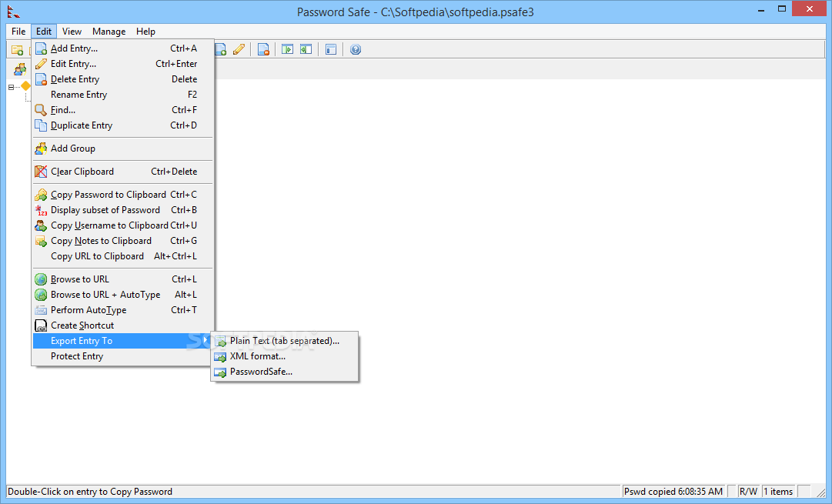Maximize the Password Safe window

pyautogui.click(x=782, y=9)
